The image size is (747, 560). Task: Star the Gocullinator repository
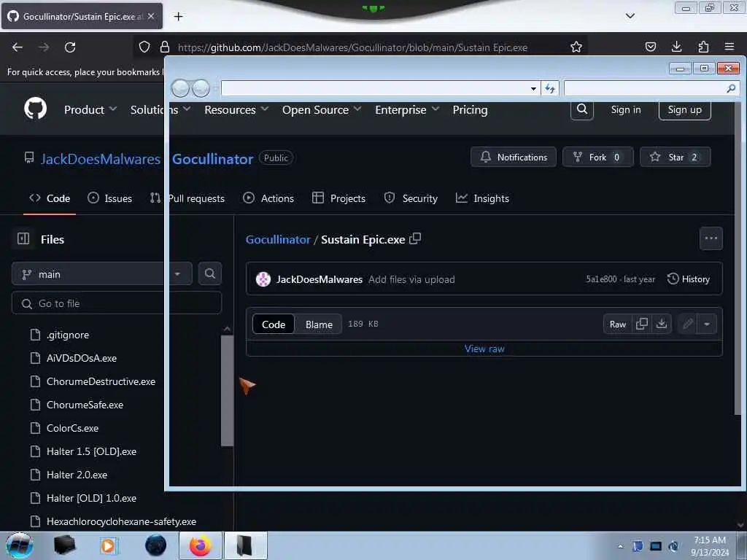point(675,157)
